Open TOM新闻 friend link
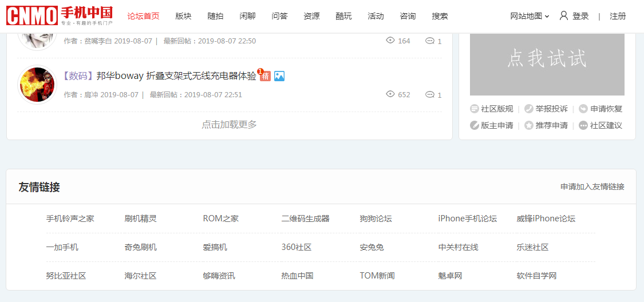Image resolution: width=644 pixels, height=302 pixels. coord(377,276)
